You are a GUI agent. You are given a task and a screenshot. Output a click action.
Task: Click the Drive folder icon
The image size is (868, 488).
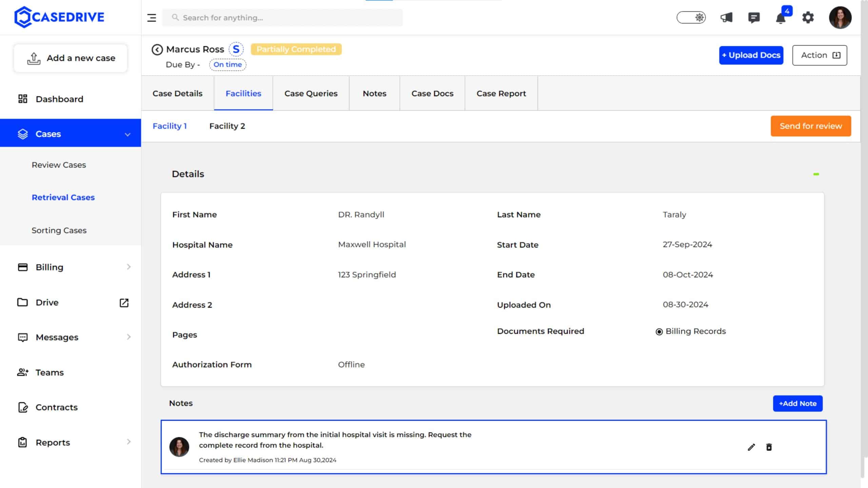(22, 302)
